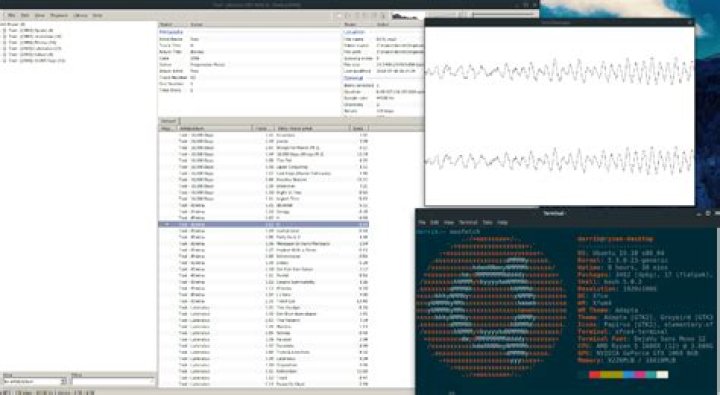Click the General section header in properties

[x=354, y=78]
